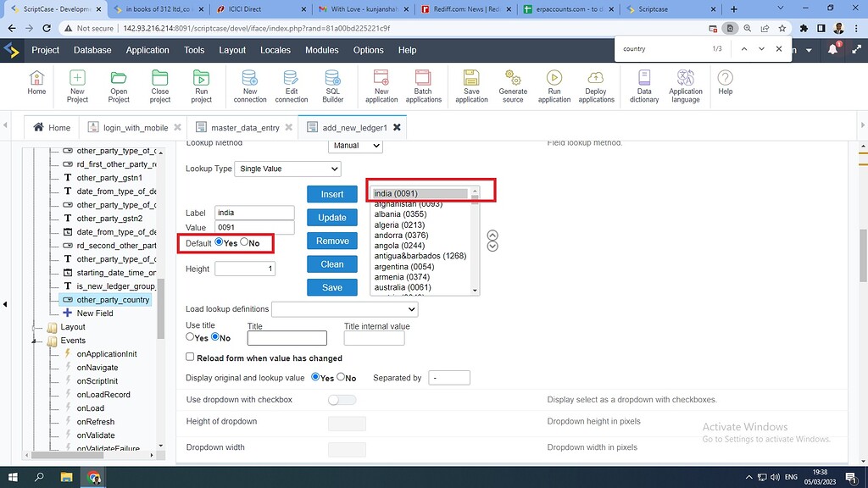Generate source code
The image size is (868, 488).
(x=511, y=85)
